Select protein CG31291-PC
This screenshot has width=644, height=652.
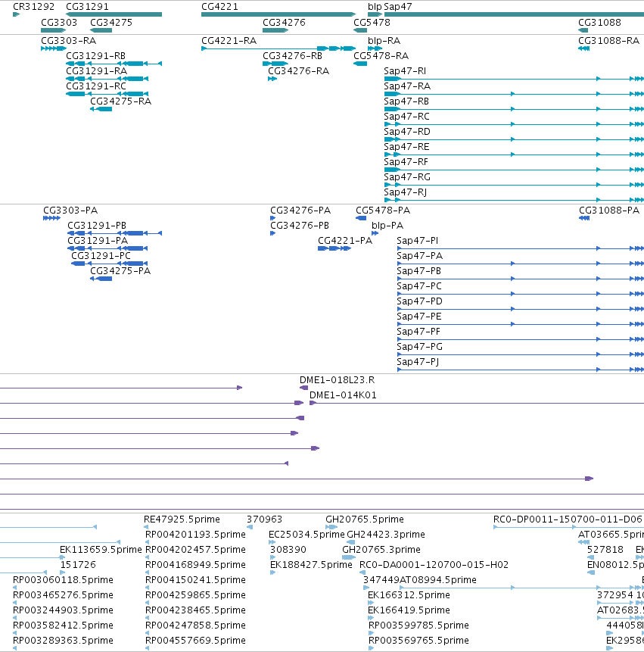point(101,256)
